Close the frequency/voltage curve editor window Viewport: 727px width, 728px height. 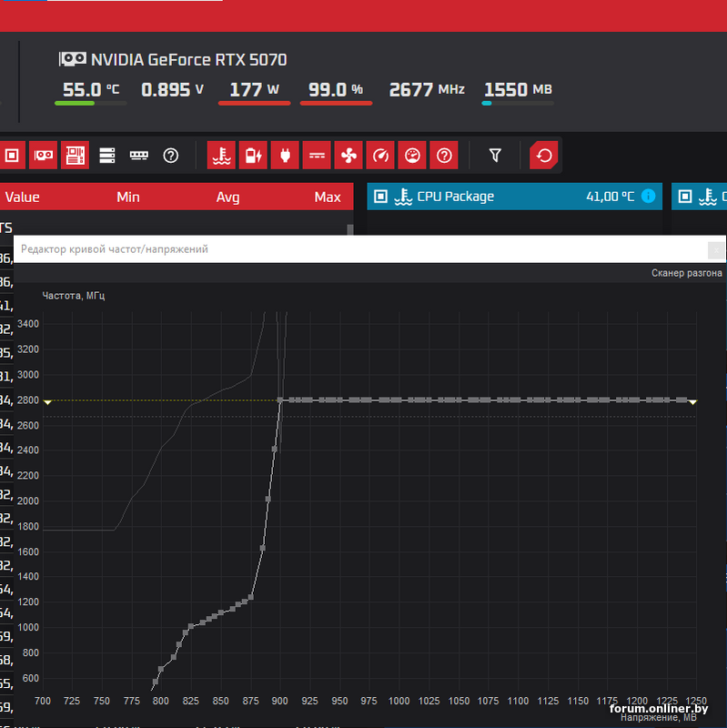click(717, 249)
